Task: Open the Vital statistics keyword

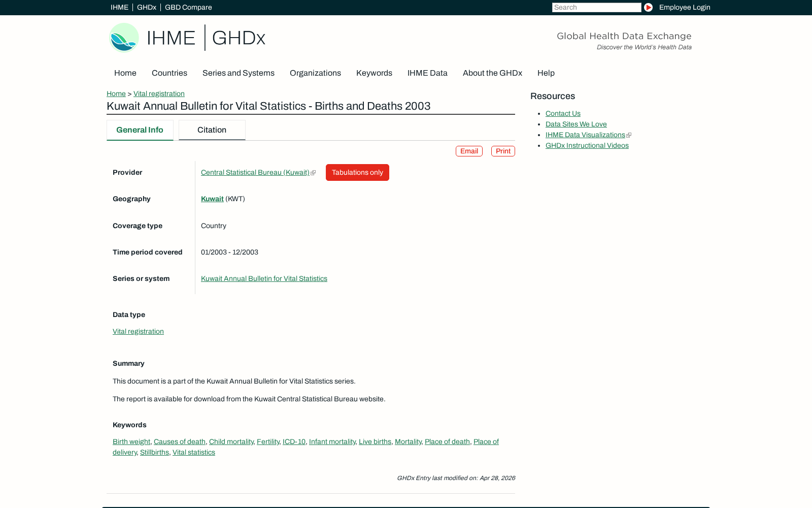Action: [194, 453]
